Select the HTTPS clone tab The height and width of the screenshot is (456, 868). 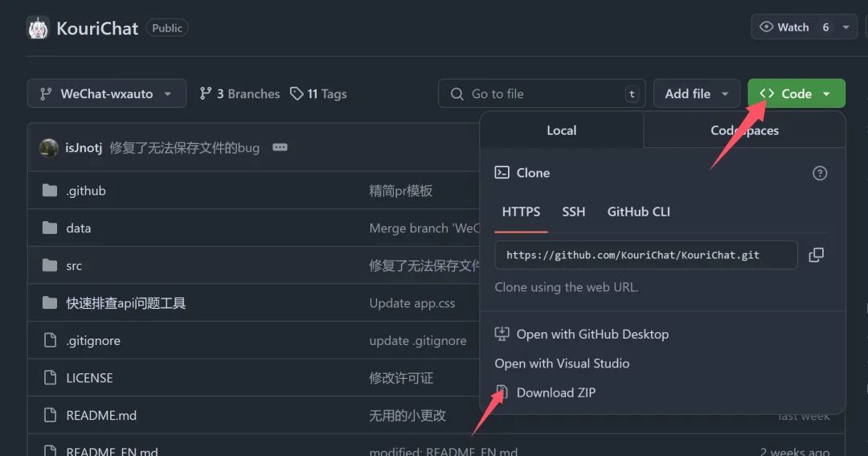521,212
